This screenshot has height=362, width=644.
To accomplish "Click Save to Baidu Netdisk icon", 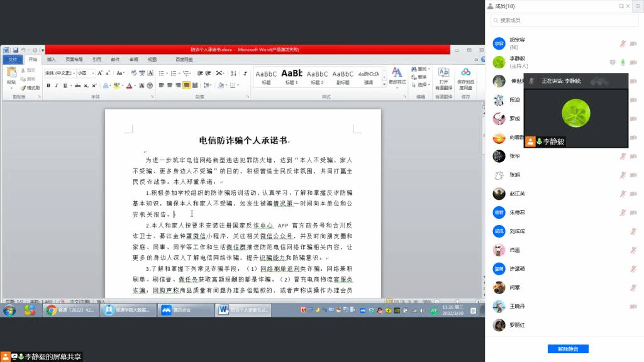I will coord(465,79).
